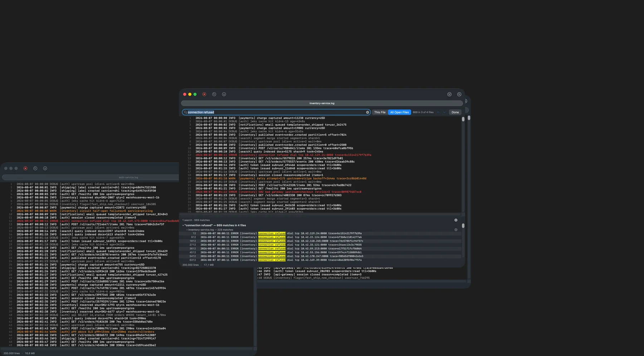644x356 pixels.
Task: Click the "1 search · 669 matches" summary label
Action: coord(196,220)
